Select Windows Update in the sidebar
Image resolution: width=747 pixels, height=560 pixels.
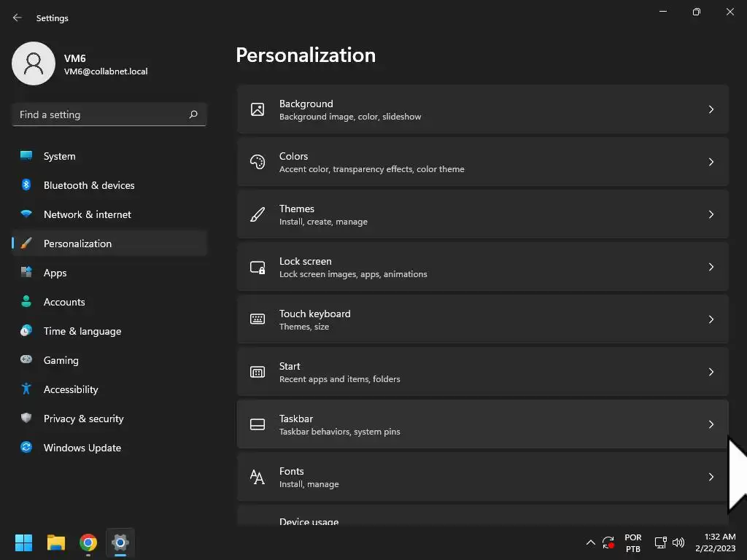[x=82, y=448]
